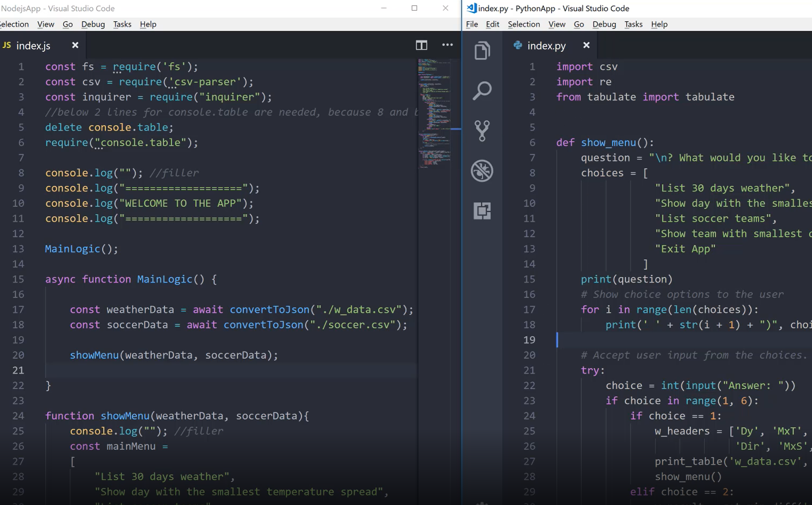Open Edit menu in PythonApp window
Image resolution: width=812 pixels, height=505 pixels.
pyautogui.click(x=492, y=24)
